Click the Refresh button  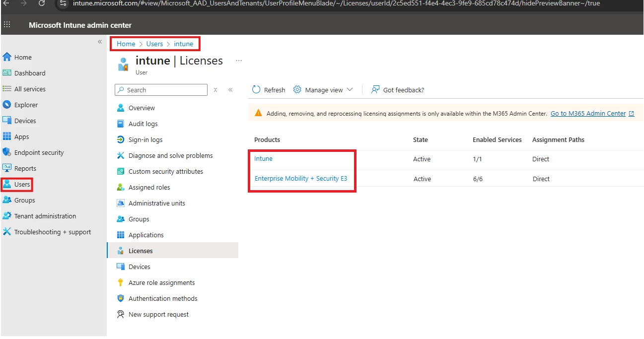click(269, 90)
